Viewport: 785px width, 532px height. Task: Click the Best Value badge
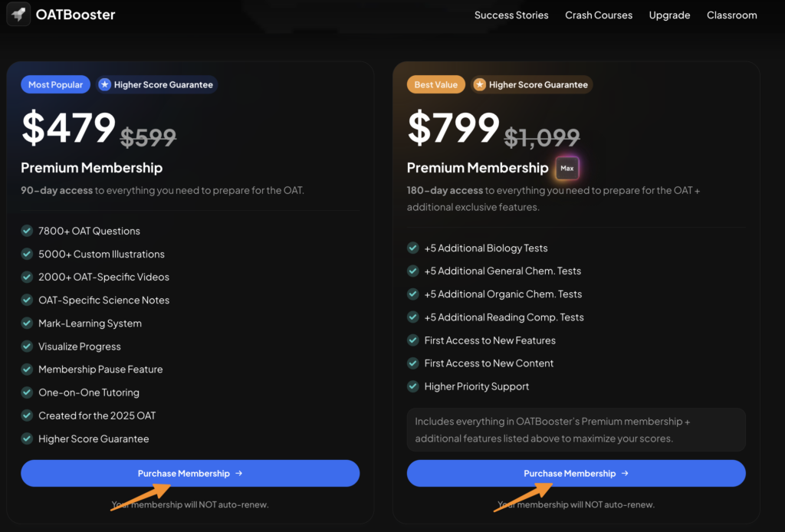[x=435, y=84]
